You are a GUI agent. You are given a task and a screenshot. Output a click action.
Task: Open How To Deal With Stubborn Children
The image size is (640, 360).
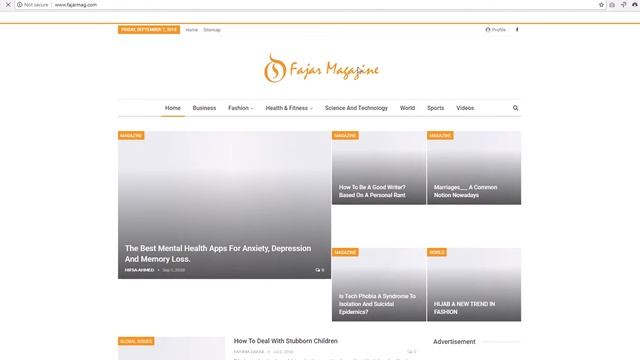[x=286, y=341]
